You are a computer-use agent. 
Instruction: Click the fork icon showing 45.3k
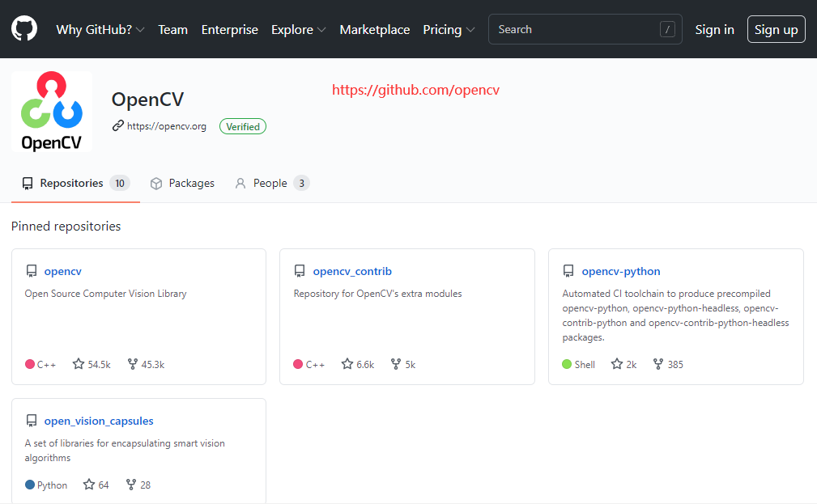pos(133,364)
